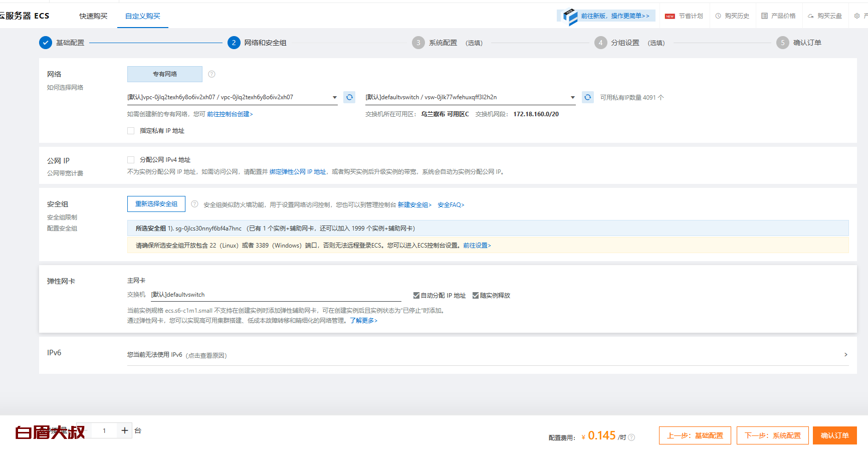Open 前往控制台创建 link
The width and height of the screenshot is (868, 454).
pyautogui.click(x=230, y=114)
